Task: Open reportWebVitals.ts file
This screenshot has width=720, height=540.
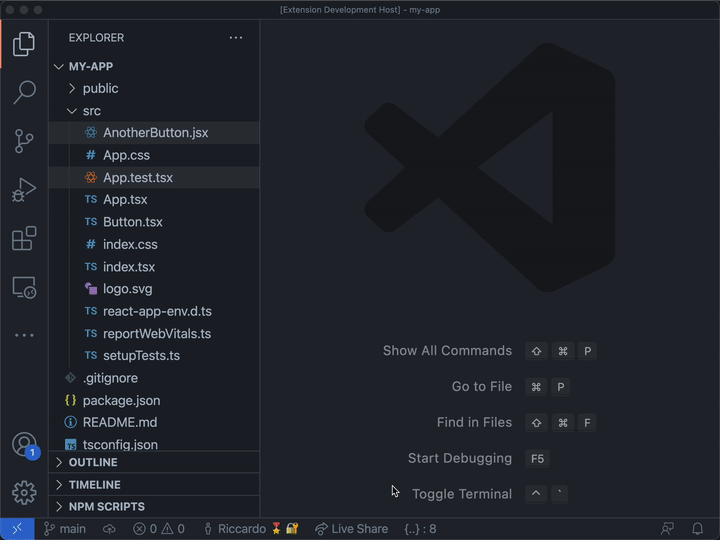Action: [x=154, y=333]
